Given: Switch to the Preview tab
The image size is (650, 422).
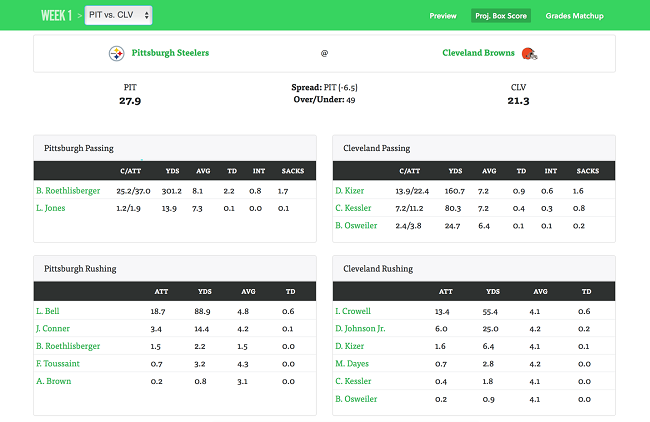Looking at the screenshot, I should pyautogui.click(x=443, y=16).
